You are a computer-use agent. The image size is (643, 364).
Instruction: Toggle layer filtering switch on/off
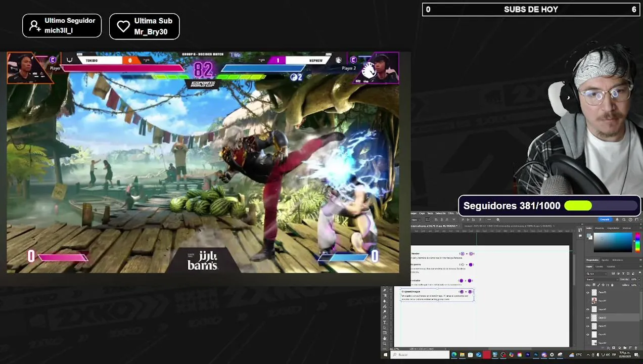[640, 273]
